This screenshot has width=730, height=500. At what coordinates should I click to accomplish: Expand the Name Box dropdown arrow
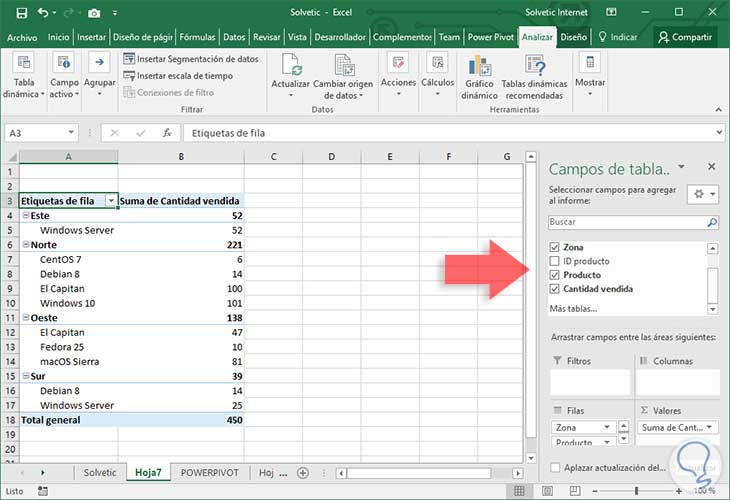click(71, 132)
